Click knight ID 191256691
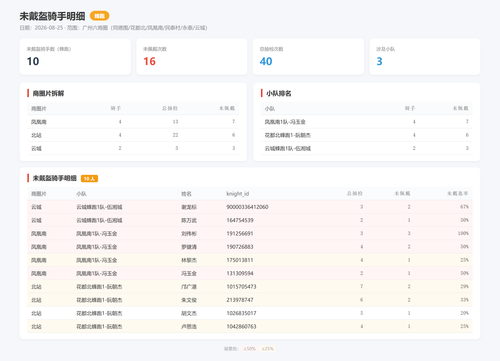The image size is (500, 361). (240, 234)
